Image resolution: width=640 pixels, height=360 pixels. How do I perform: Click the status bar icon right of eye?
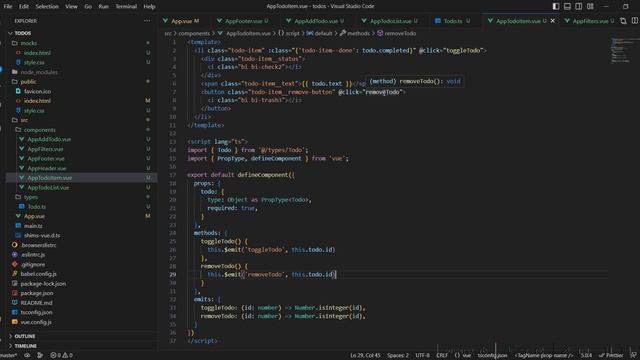[40, 356]
